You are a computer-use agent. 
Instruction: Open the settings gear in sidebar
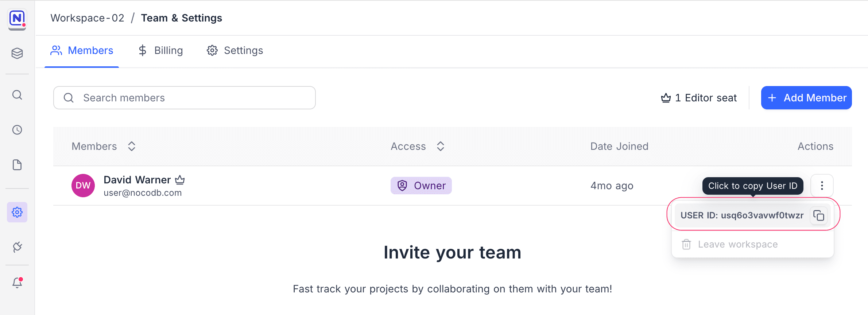(x=17, y=212)
